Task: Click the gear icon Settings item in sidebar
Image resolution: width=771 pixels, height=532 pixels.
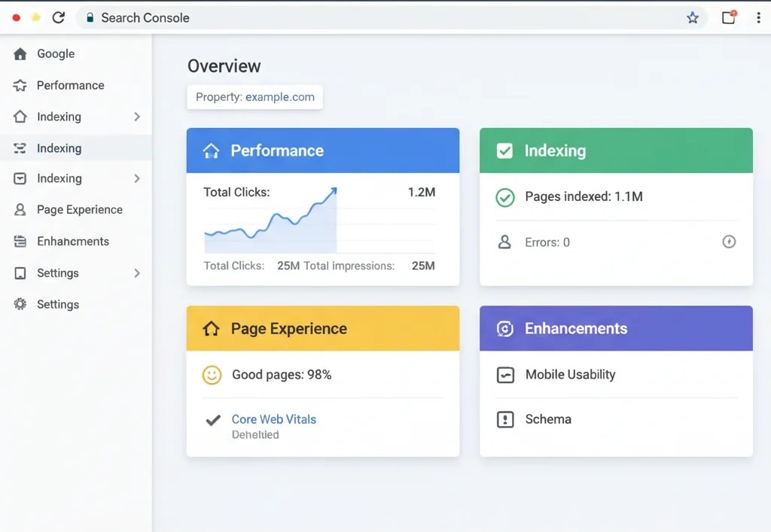Action: coord(20,305)
